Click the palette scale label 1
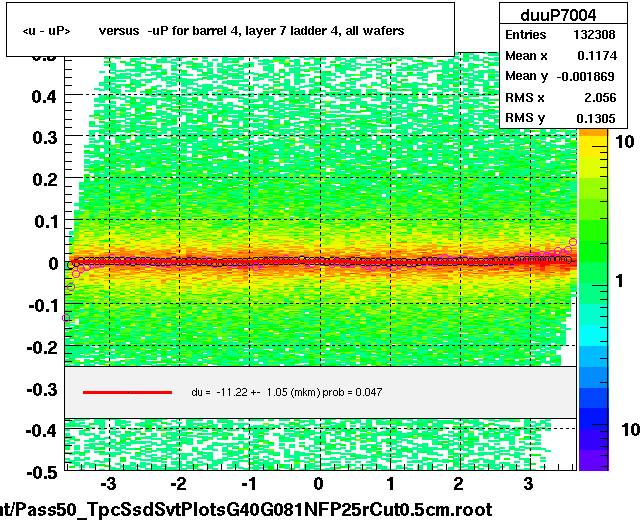Viewport: 640px width, 523px height. [620, 281]
